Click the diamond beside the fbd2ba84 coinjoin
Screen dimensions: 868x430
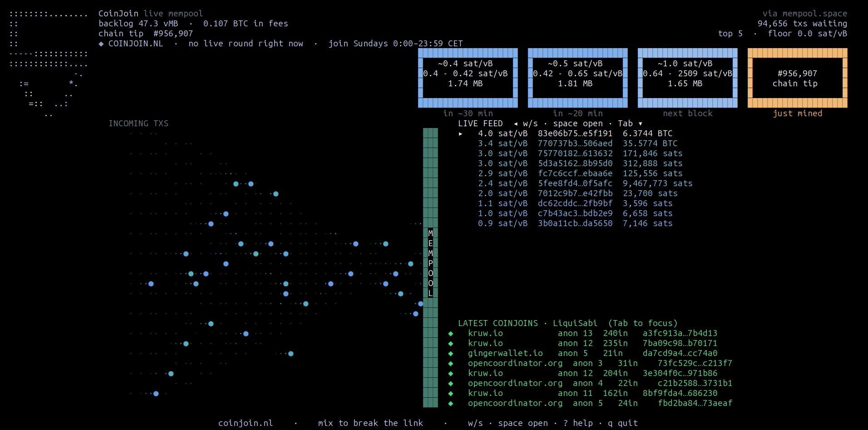(x=451, y=403)
